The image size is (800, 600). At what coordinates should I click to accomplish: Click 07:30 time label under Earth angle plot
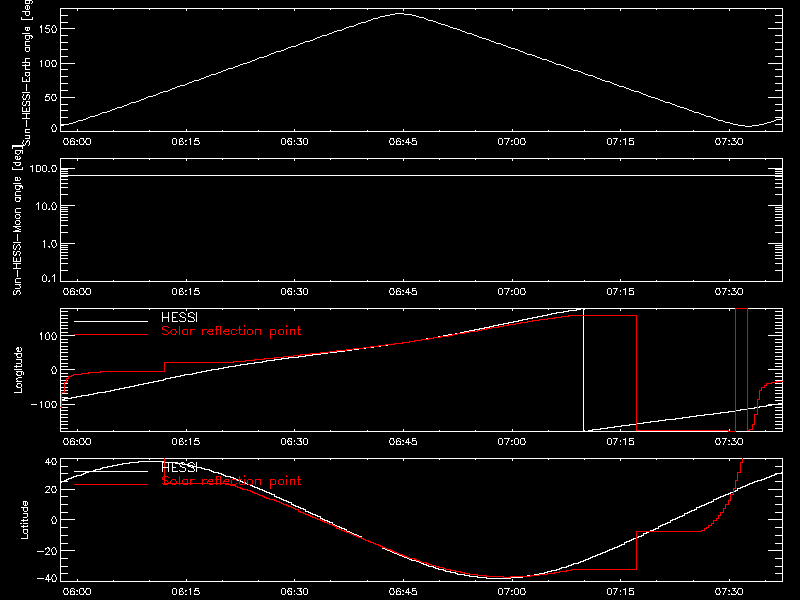tap(729, 142)
